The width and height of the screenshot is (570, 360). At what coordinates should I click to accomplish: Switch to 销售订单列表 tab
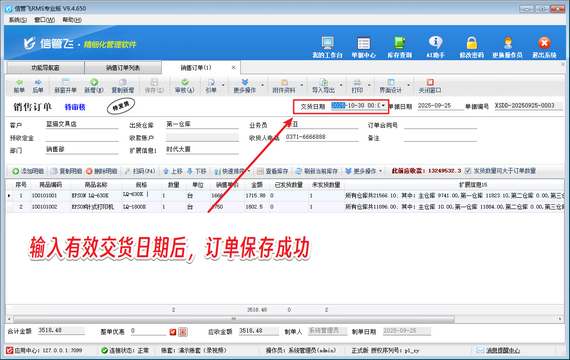point(123,68)
